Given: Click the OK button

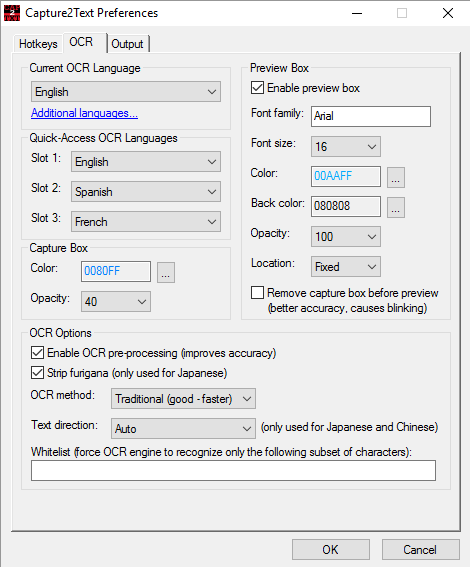Looking at the screenshot, I should pos(330,549).
